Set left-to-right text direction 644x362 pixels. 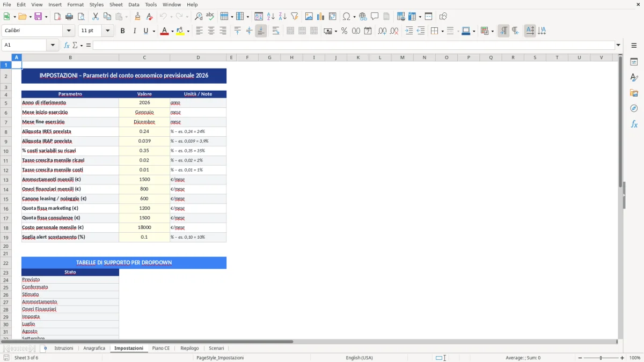503,31
